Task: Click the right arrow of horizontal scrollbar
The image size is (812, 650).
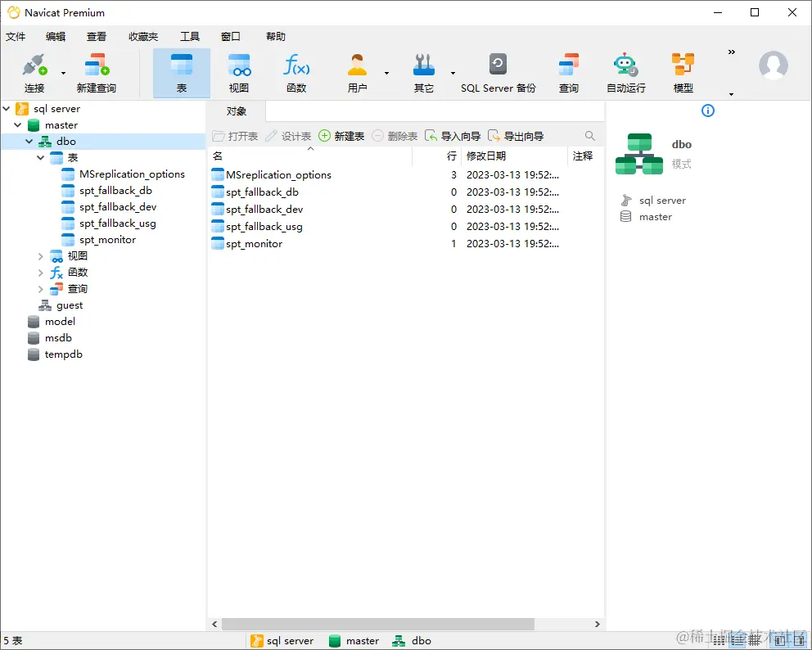Action: (597, 624)
